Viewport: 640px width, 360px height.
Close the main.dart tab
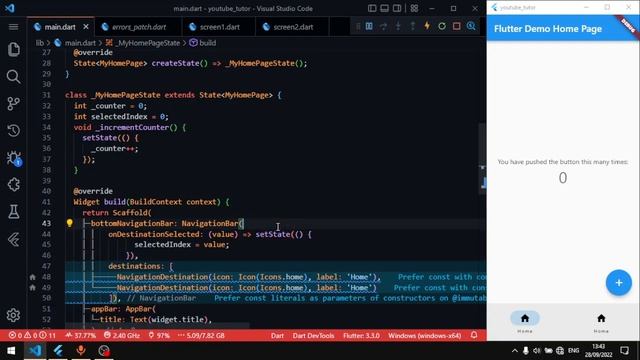click(x=86, y=27)
